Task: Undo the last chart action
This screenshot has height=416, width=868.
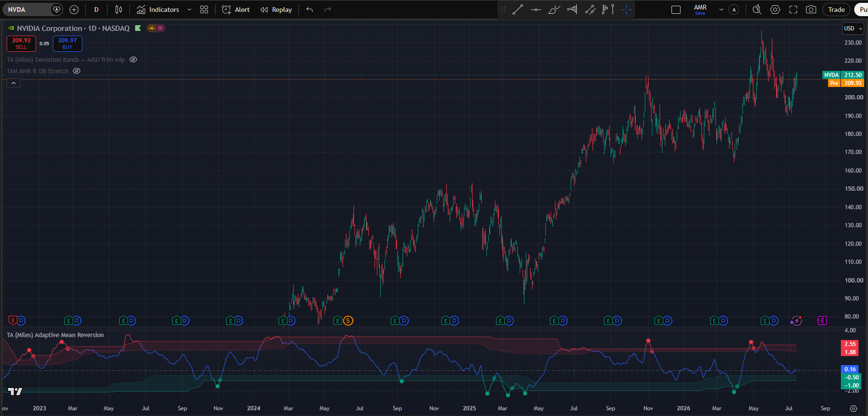Action: pyautogui.click(x=310, y=10)
